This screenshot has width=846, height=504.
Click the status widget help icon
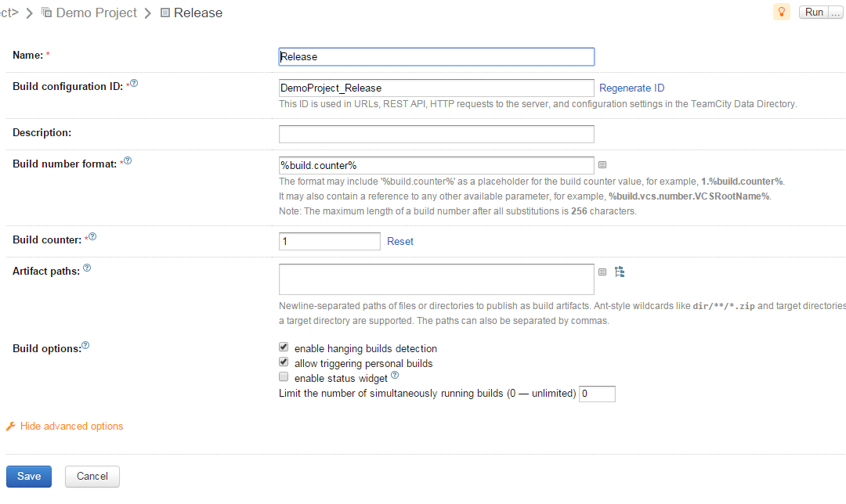point(395,376)
